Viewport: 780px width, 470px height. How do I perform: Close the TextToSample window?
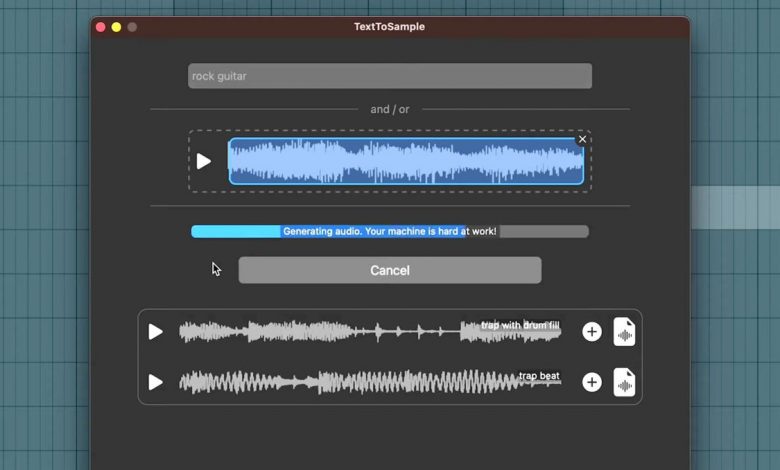[x=100, y=27]
